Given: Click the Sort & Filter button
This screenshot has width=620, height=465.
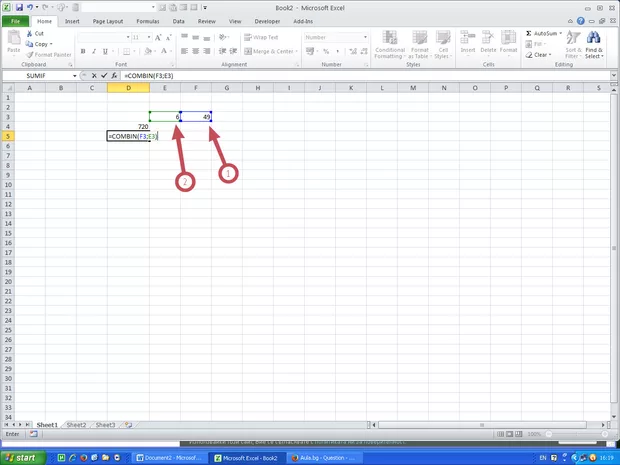Looking at the screenshot, I should [573, 45].
